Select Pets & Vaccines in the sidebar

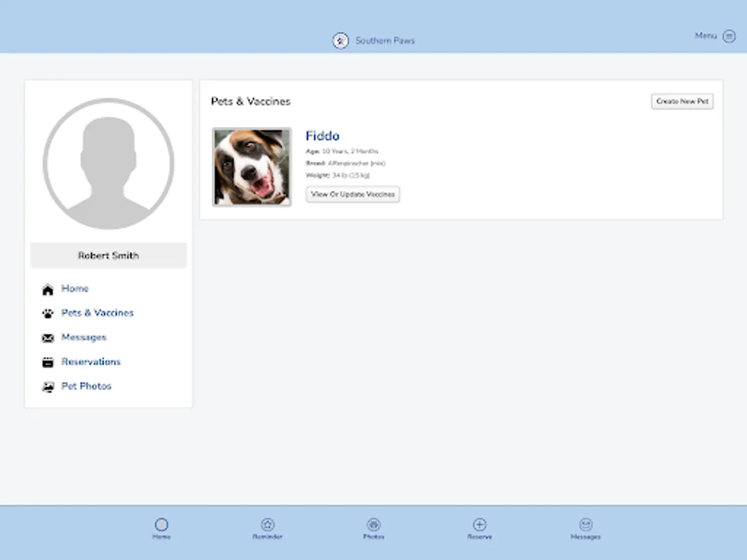98,313
